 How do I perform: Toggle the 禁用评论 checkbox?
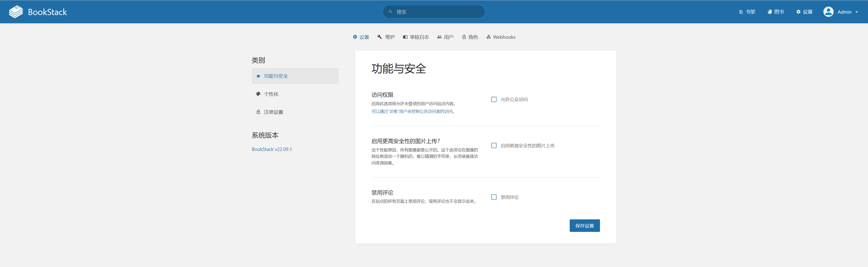[494, 197]
